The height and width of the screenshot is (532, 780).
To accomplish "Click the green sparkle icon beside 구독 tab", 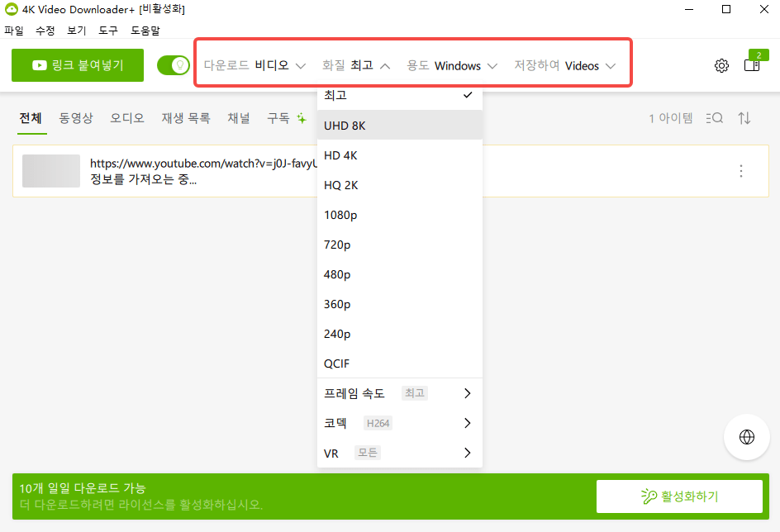I will coord(301,118).
